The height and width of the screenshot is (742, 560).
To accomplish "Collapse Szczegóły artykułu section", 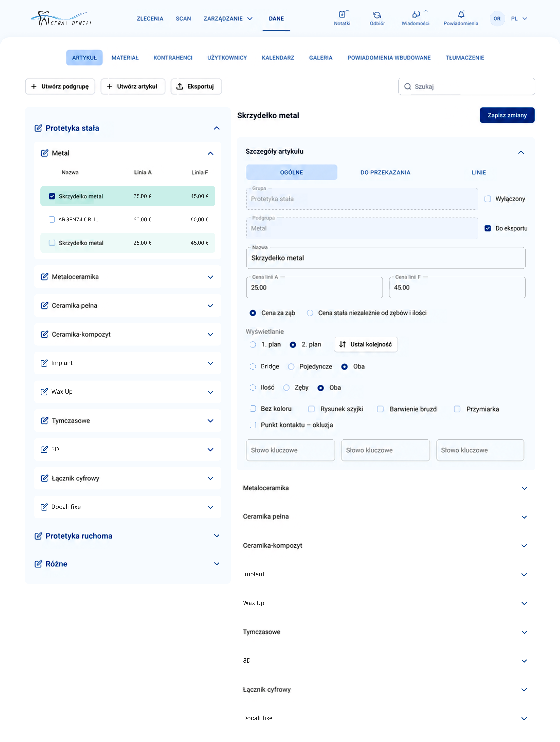I will coord(521,152).
